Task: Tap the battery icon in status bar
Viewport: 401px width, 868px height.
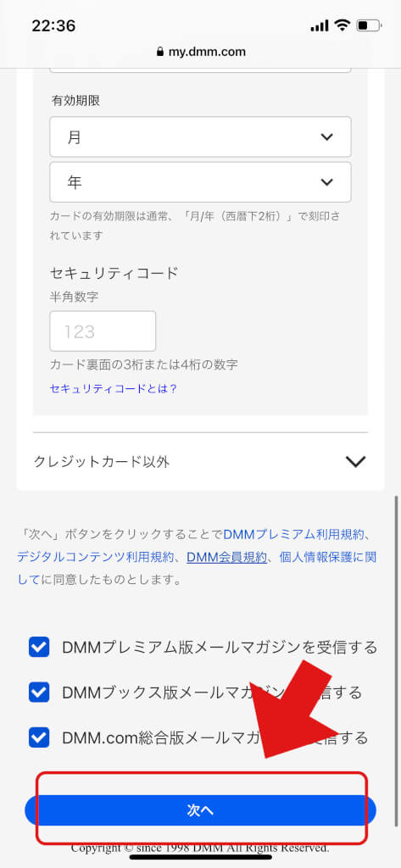Action: pyautogui.click(x=369, y=25)
